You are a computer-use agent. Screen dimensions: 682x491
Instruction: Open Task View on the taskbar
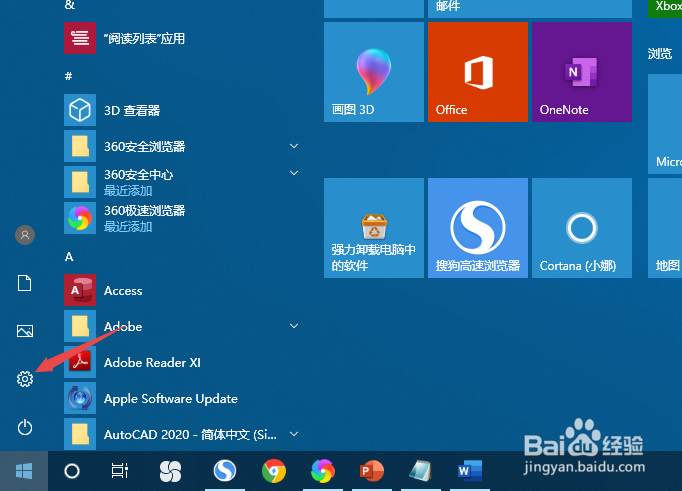(120, 471)
